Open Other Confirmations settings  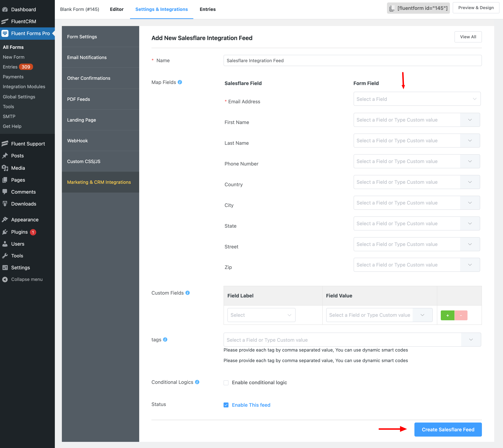(x=101, y=78)
